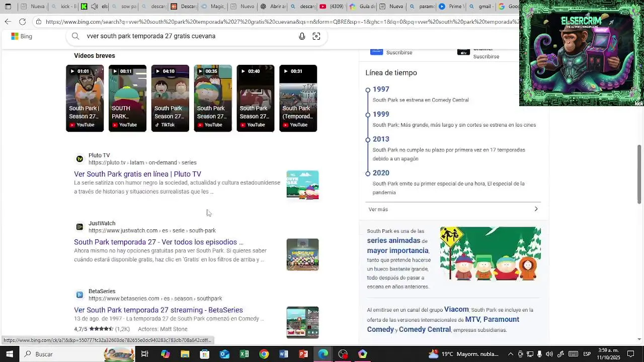Play the 04:10 TikTok South Park video
The height and width of the screenshot is (362, 644).
coord(170,98)
